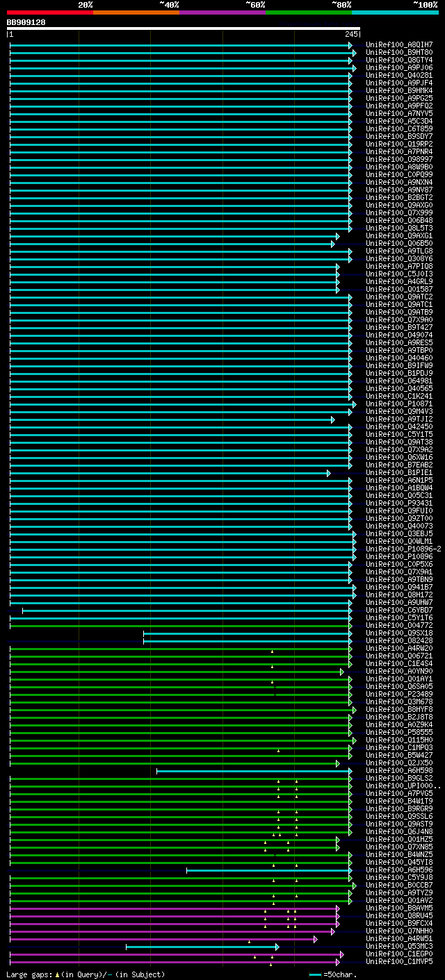Select label UniRef100_Q9SX18
The width and height of the screenshot is (445, 980).
(399, 633)
